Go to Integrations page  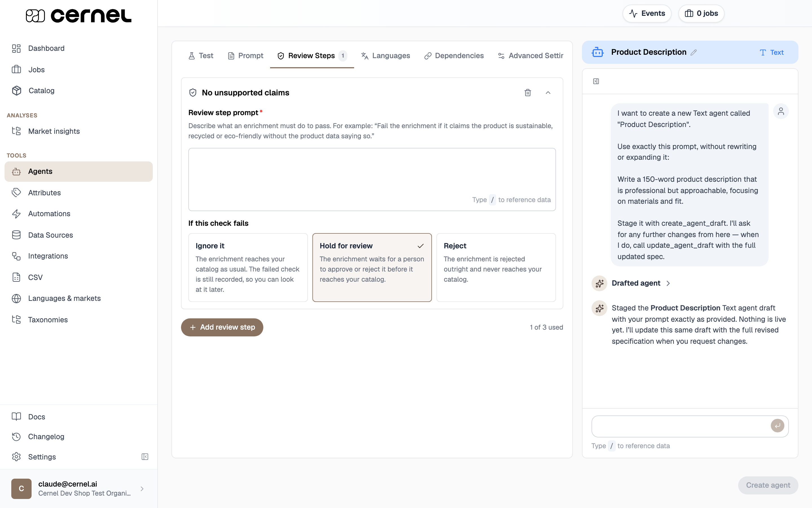pos(78,256)
